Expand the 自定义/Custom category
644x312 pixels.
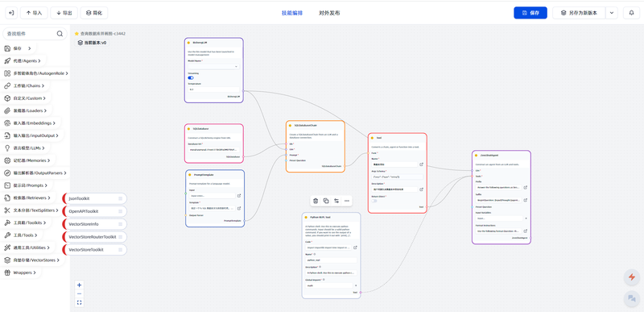27,98
